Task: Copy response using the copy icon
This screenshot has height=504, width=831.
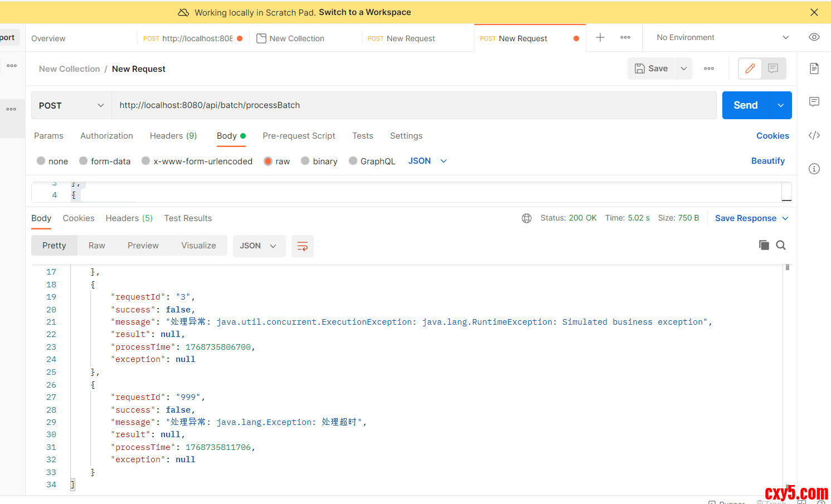Action: pos(764,245)
